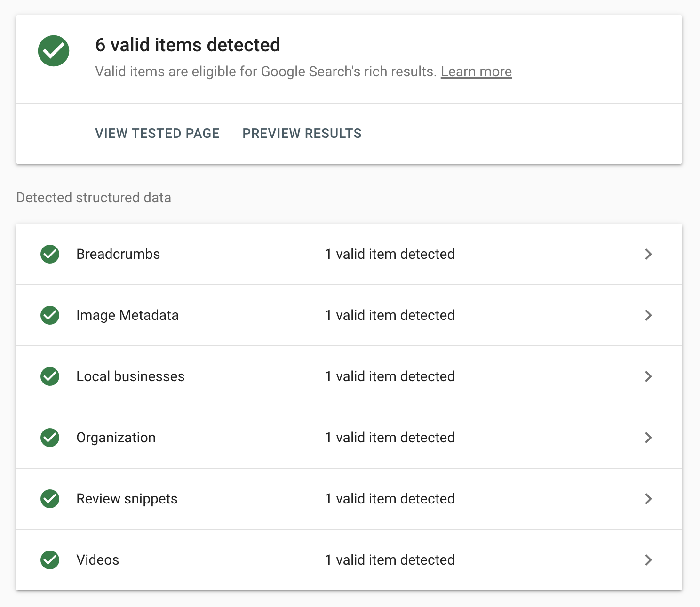Screen dimensions: 700x607
Task: Open the Learn more link
Action: [476, 72]
